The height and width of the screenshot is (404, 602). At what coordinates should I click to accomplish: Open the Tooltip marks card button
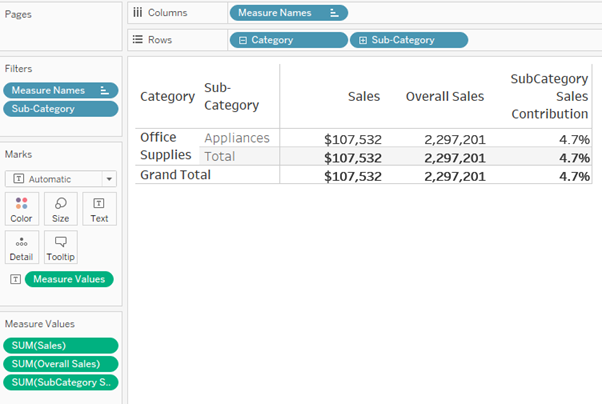click(61, 247)
